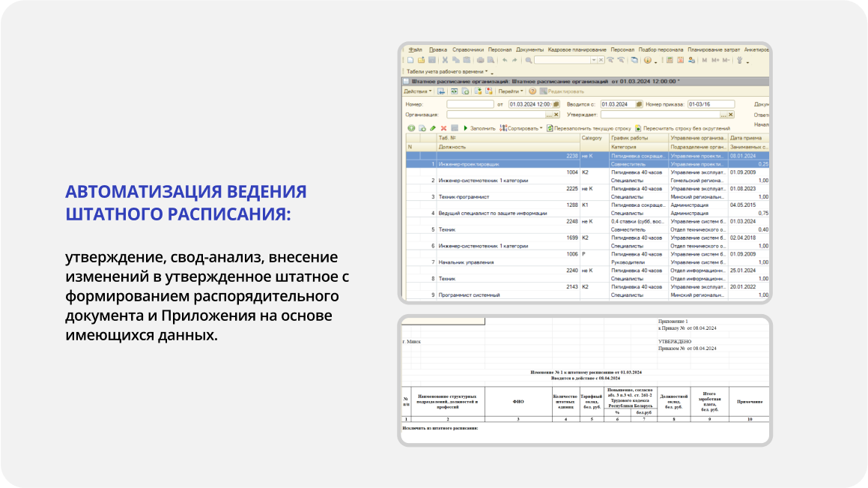
Task: Clear the Организация field with X
Action: tap(556, 115)
